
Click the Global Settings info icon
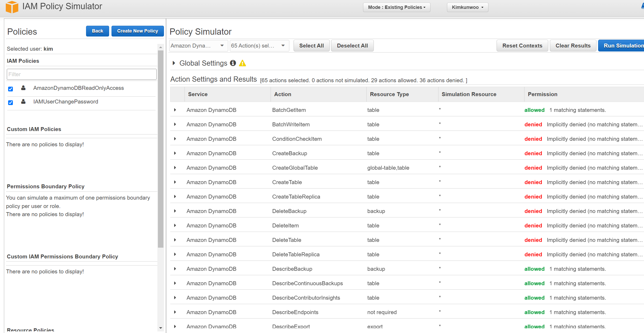point(233,63)
